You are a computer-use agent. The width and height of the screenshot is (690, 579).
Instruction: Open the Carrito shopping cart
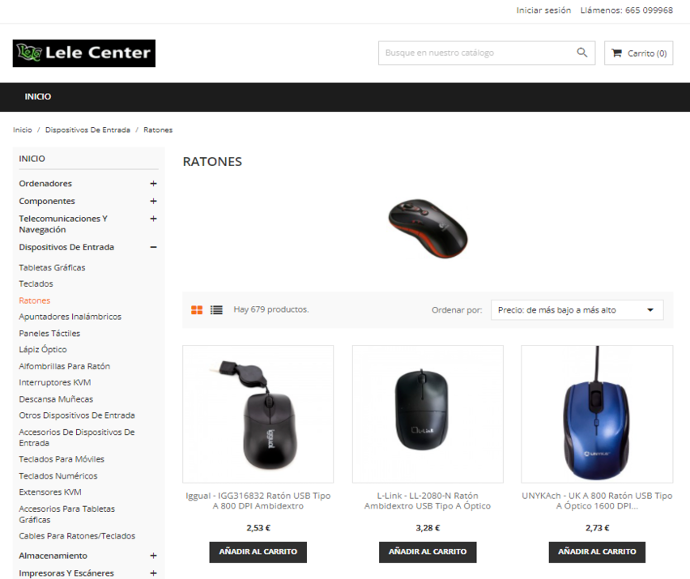tap(639, 53)
